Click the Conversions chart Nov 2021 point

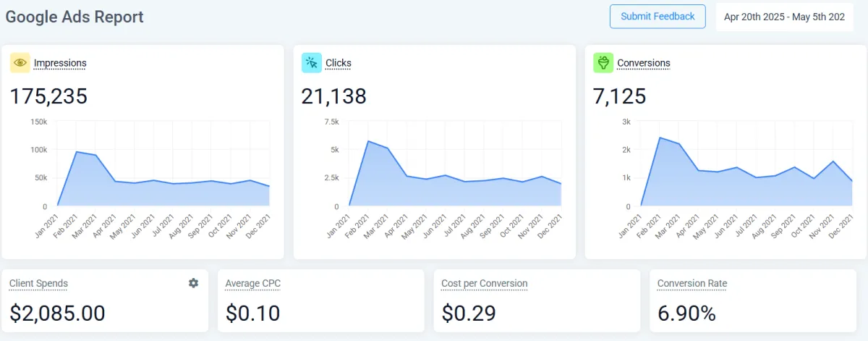[x=833, y=161]
